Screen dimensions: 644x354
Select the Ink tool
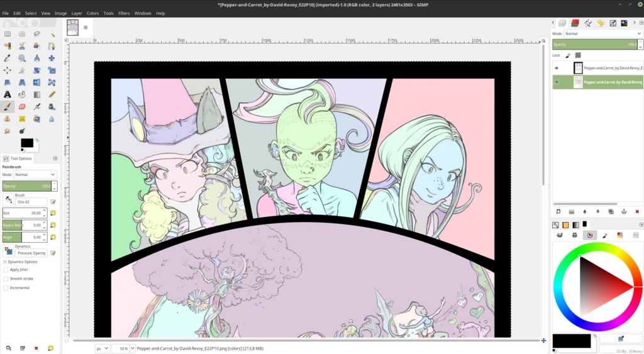pos(52,107)
